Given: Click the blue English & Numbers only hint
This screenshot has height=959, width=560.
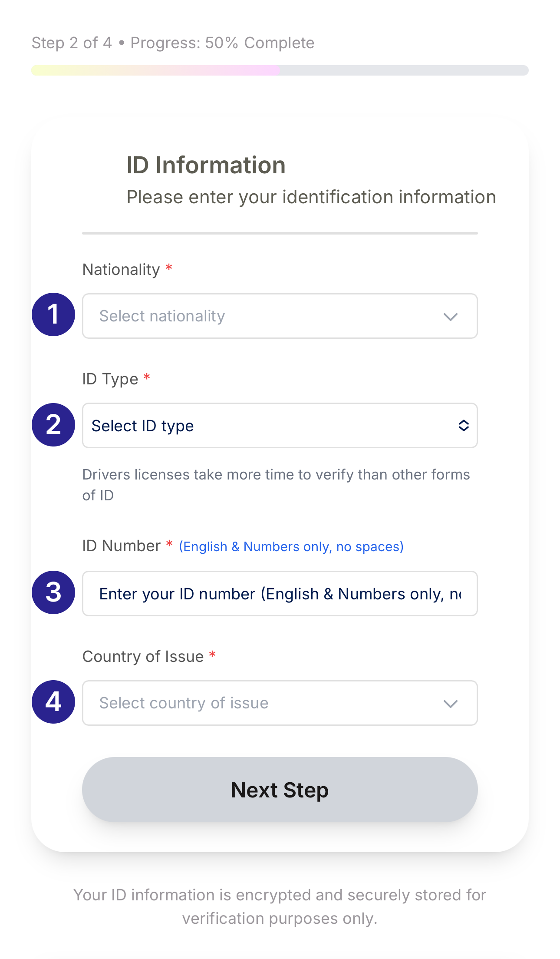Looking at the screenshot, I should point(291,547).
